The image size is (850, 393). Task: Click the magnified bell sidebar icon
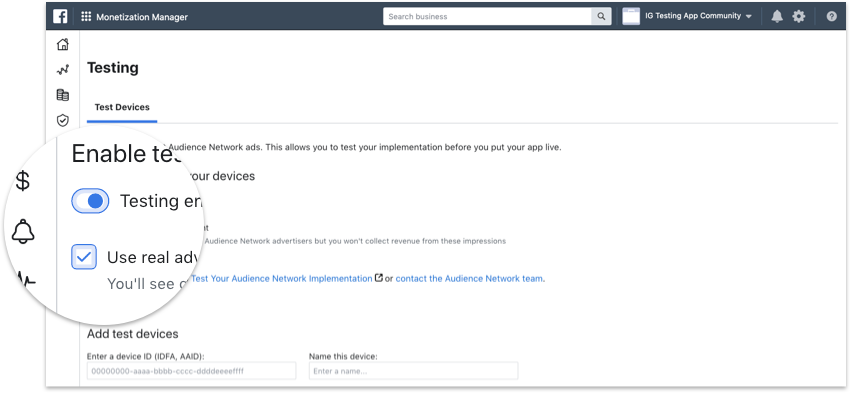(23, 231)
